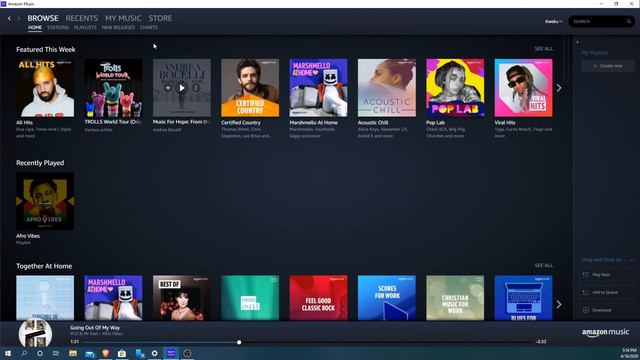Go back with the left arrow

click(9, 18)
